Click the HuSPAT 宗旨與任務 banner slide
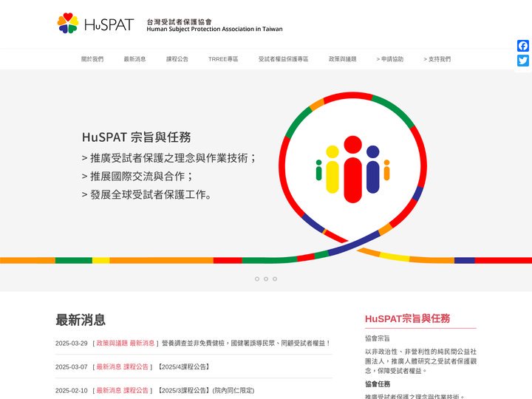Viewport: 532px width, 399px height. point(266,180)
